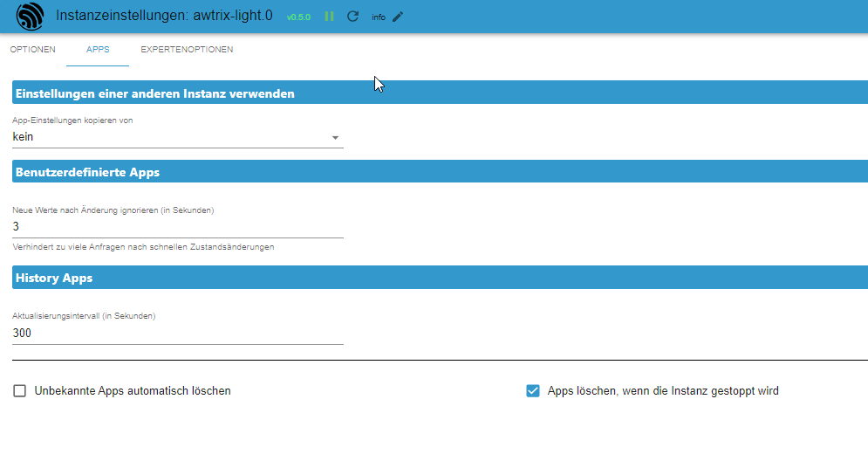This screenshot has height=468, width=868.
Task: Click the Benutzerdefinierte Apps section header
Action: [x=440, y=172]
